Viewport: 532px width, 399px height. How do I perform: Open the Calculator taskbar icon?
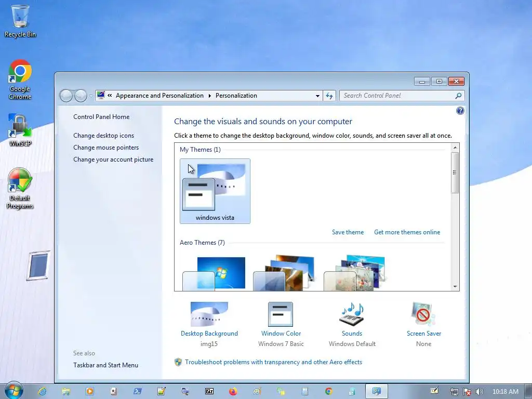click(304, 391)
